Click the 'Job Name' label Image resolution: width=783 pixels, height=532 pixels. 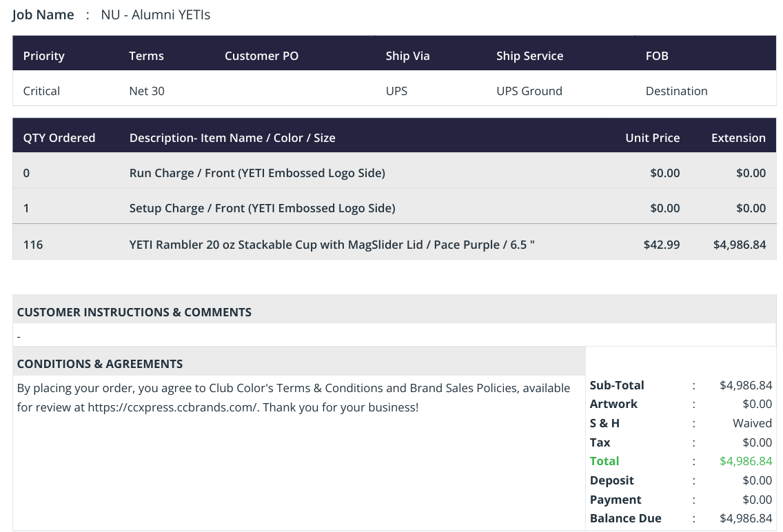(x=43, y=15)
